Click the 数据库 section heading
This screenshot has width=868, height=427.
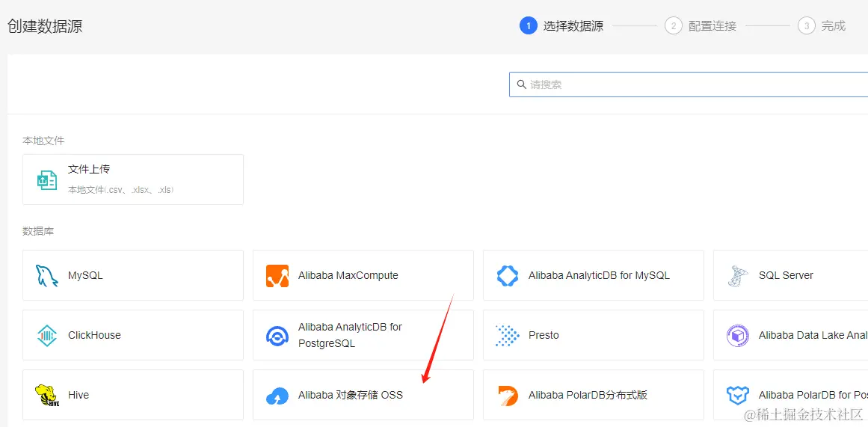[38, 231]
